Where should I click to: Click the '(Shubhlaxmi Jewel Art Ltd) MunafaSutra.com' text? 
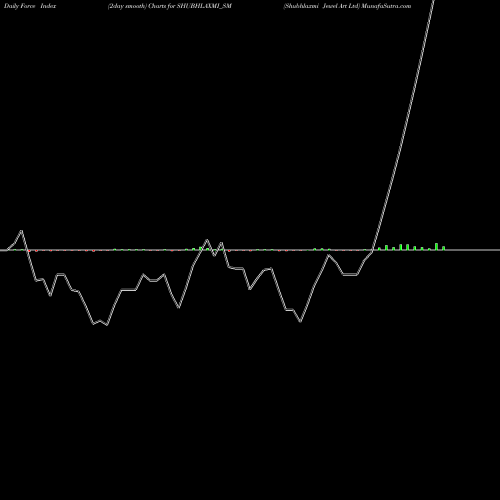(347, 6)
